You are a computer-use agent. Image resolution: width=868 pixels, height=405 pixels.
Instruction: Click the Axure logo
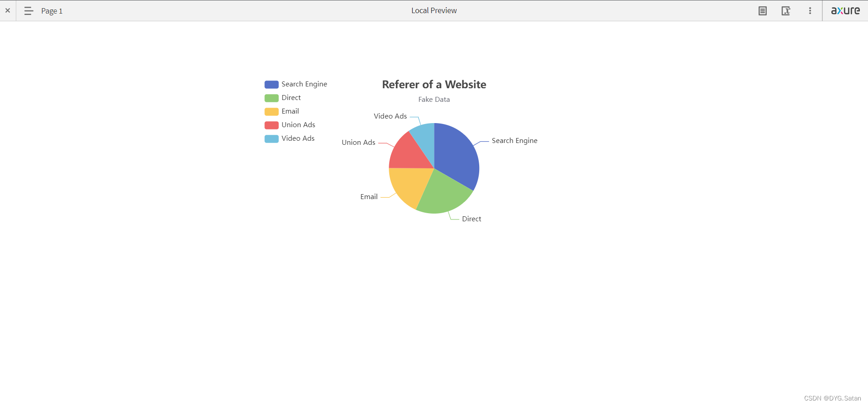pyautogui.click(x=845, y=10)
